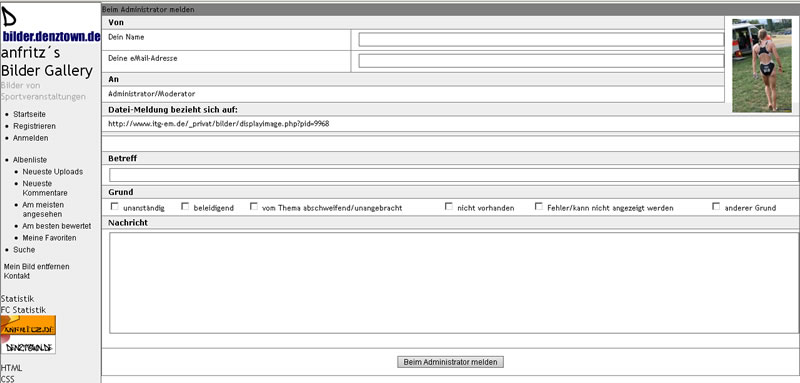Enable 'Fehler/kann nicht angezeigt werden' checkbox
This screenshot has height=383, width=800.
539,207
